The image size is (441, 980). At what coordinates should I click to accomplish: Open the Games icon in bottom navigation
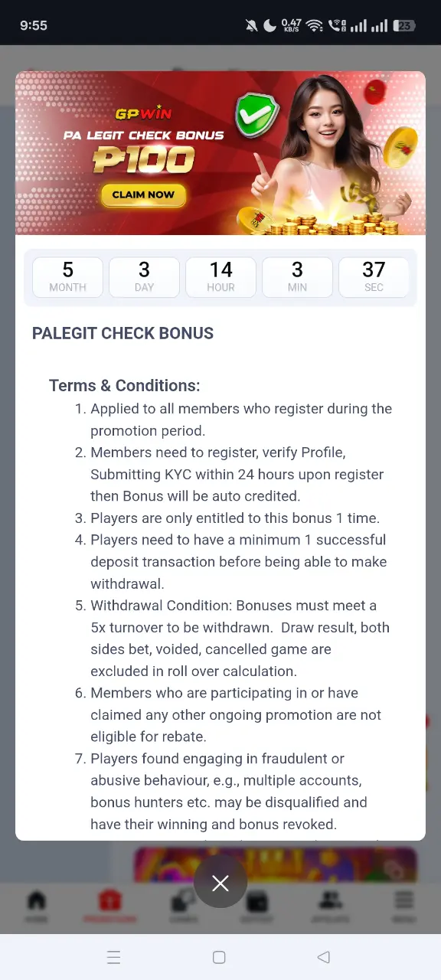coord(183,906)
